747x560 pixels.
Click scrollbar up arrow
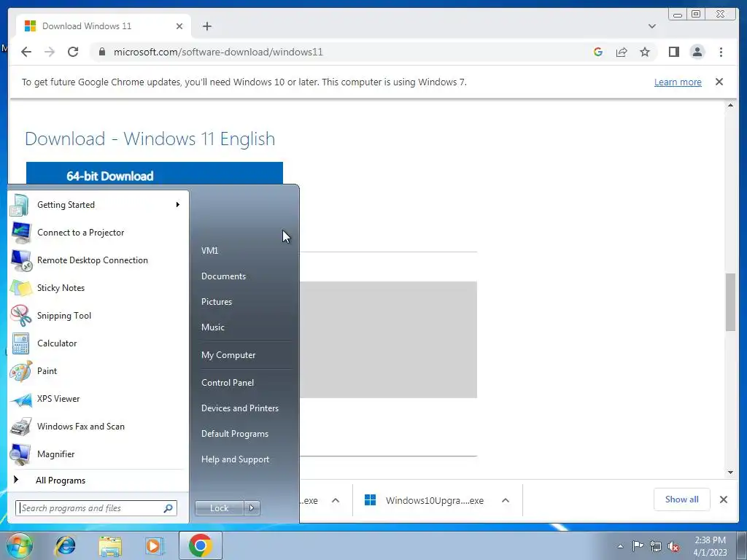coord(730,105)
